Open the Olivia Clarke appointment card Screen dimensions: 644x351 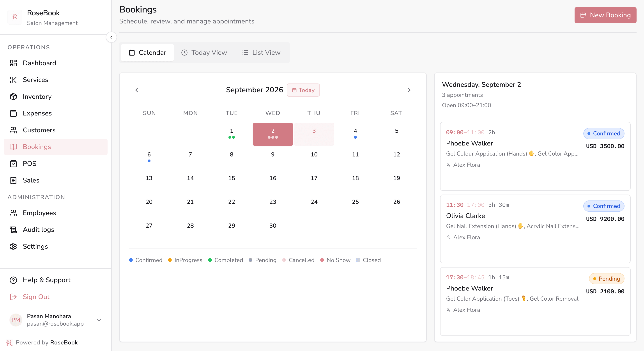pos(535,229)
